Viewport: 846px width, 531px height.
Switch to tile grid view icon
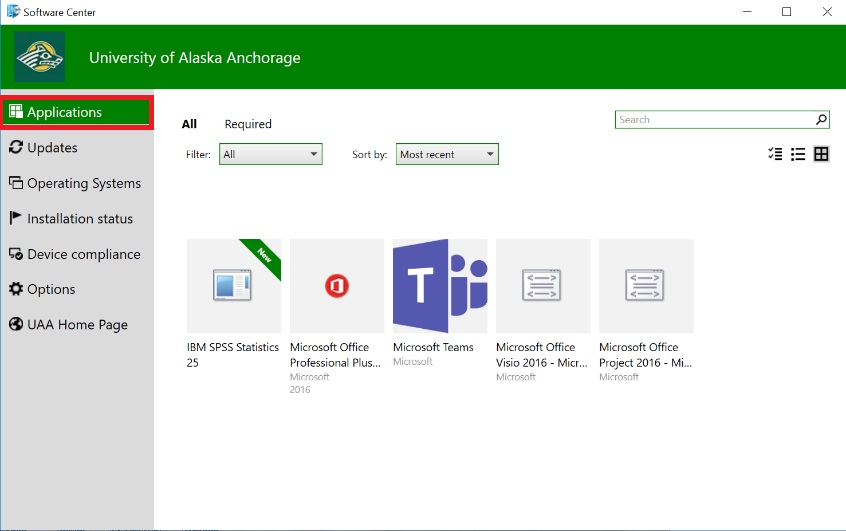point(821,154)
